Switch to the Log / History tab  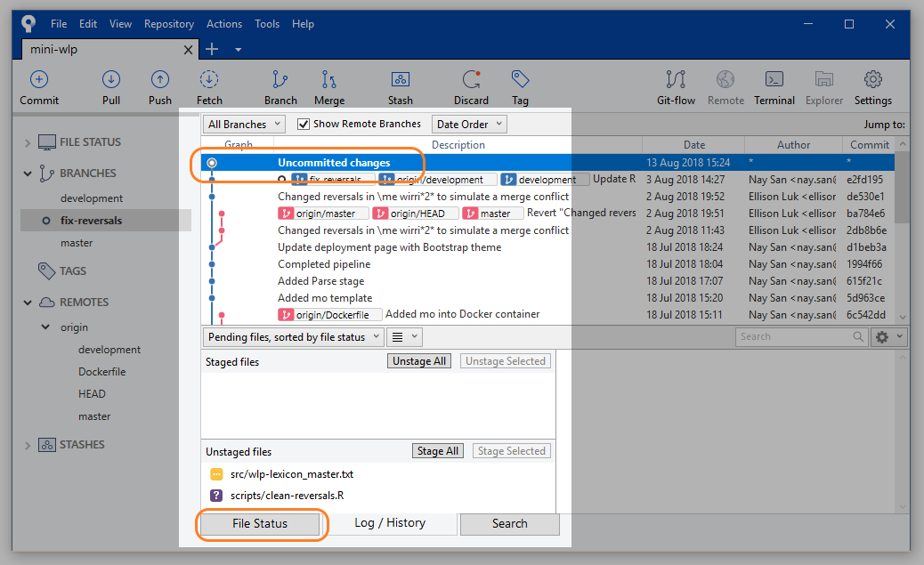[390, 524]
